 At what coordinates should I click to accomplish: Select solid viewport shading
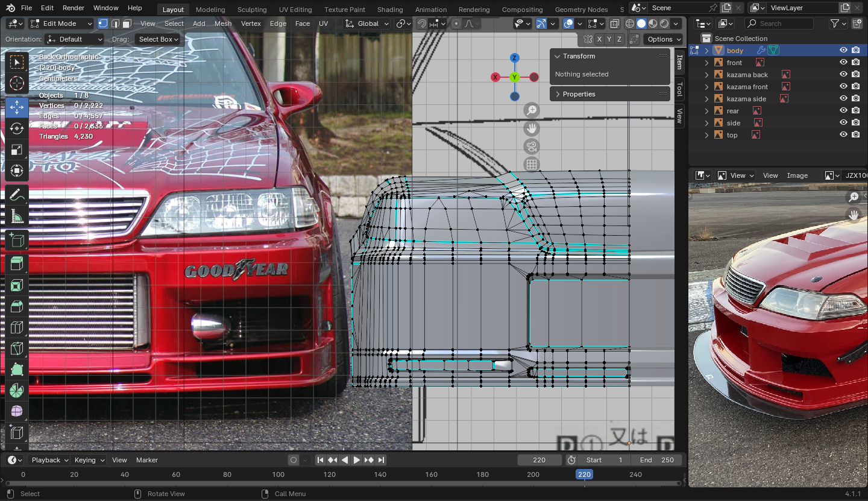coord(641,24)
